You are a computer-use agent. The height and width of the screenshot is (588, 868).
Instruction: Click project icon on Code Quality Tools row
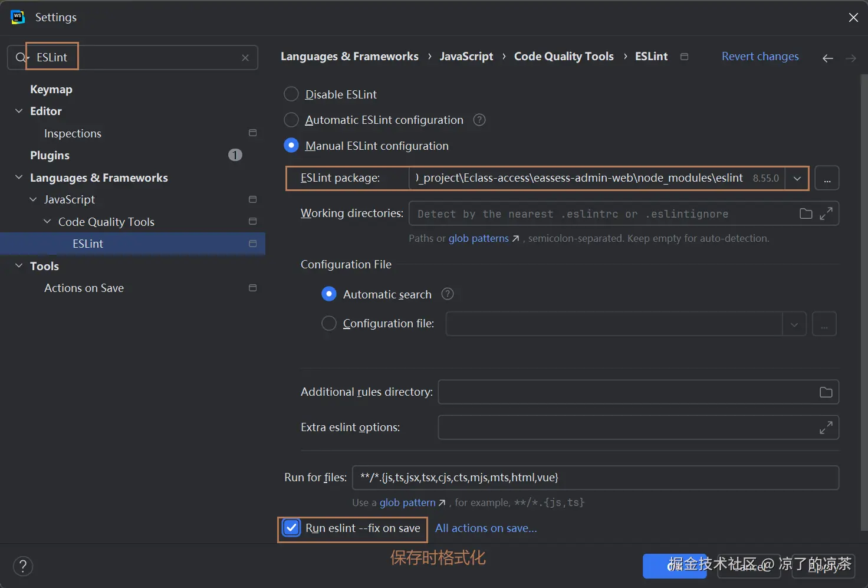(253, 221)
